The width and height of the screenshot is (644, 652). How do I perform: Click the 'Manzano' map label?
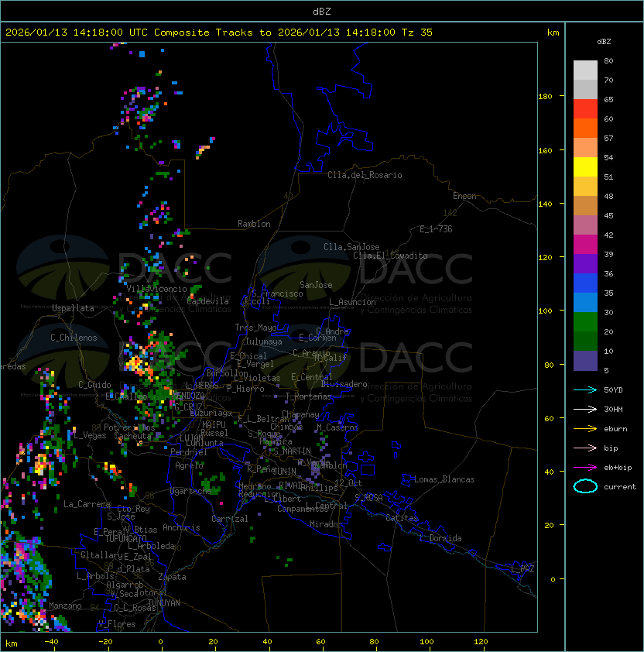pos(65,606)
